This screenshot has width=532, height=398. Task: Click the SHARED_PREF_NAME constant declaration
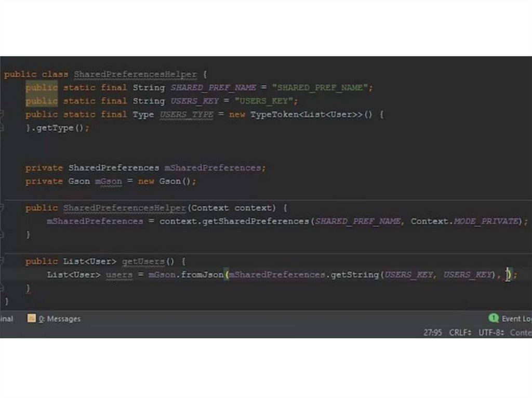click(x=213, y=88)
